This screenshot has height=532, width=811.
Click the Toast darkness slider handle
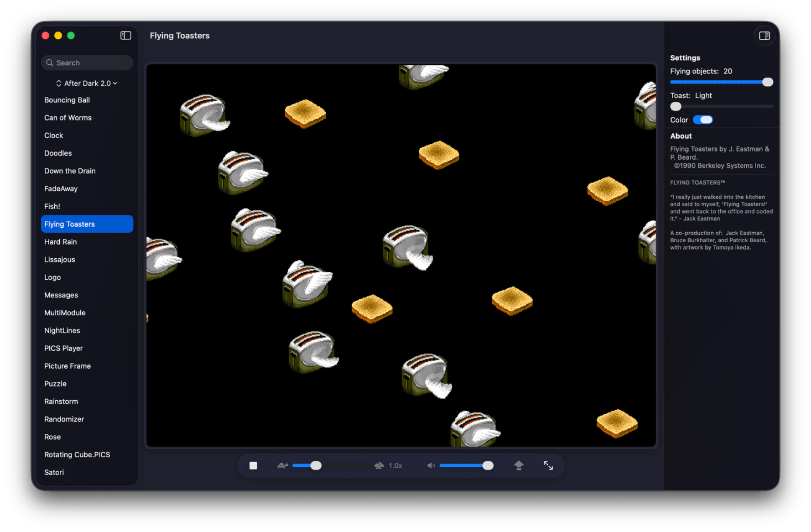coord(676,106)
